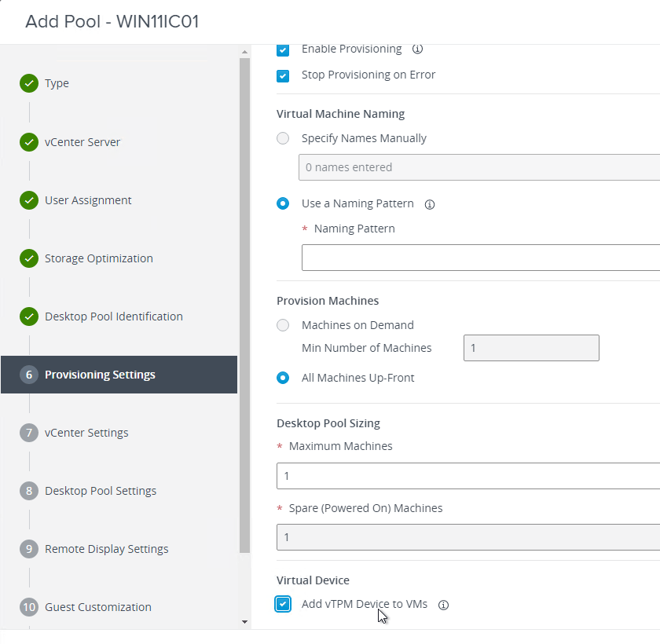The width and height of the screenshot is (660, 644).
Task: Click sidebar scrollbar down arrow
Action: (x=244, y=622)
